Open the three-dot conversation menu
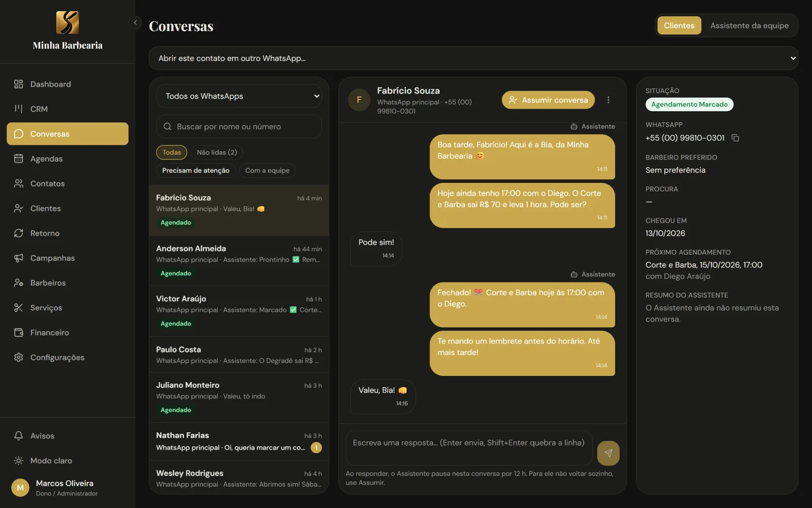The width and height of the screenshot is (812, 508). [608, 100]
